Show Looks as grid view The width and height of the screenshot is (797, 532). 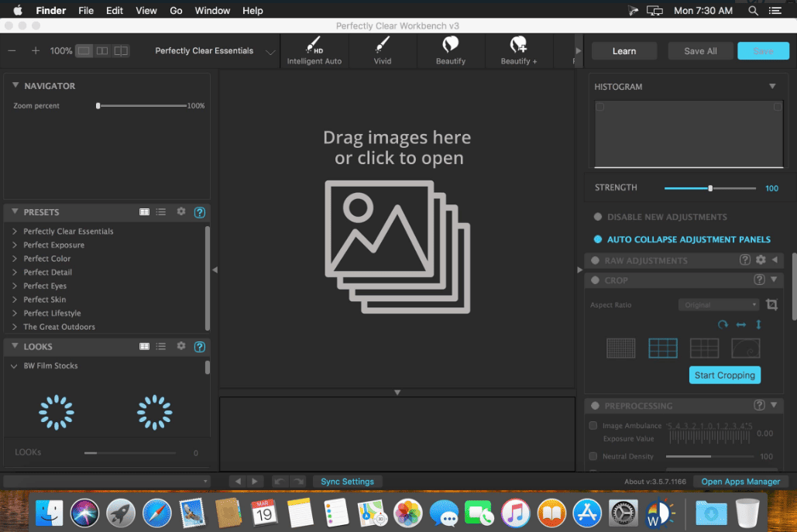pyautogui.click(x=144, y=346)
